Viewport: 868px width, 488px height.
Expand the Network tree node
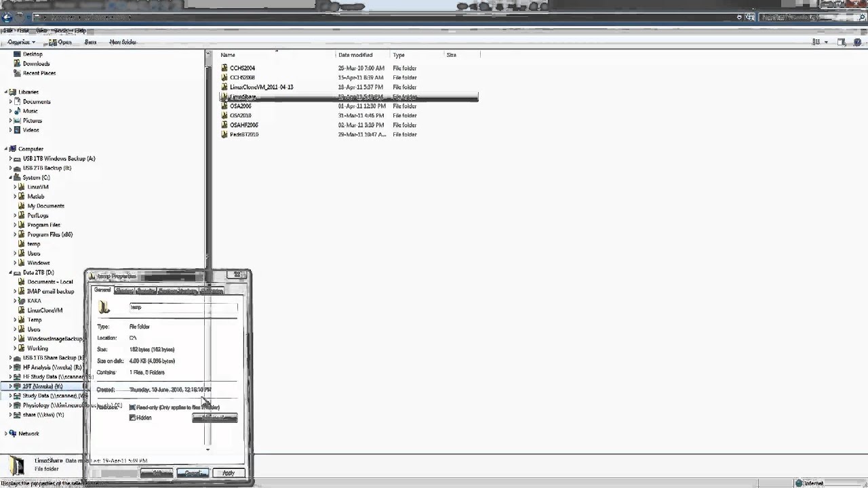pos(6,434)
